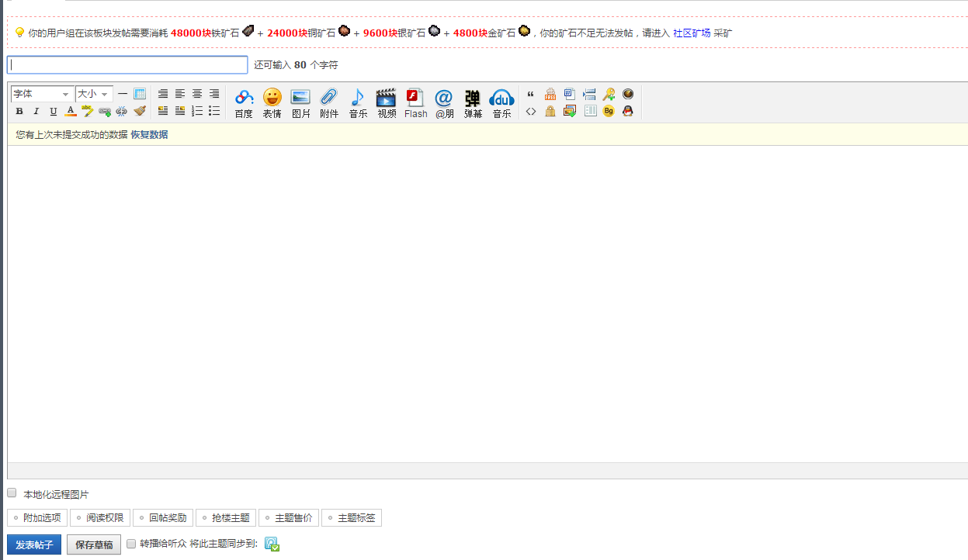968x560 pixels.
Task: Check the 转播给听众 checkbox
Action: coord(131,544)
